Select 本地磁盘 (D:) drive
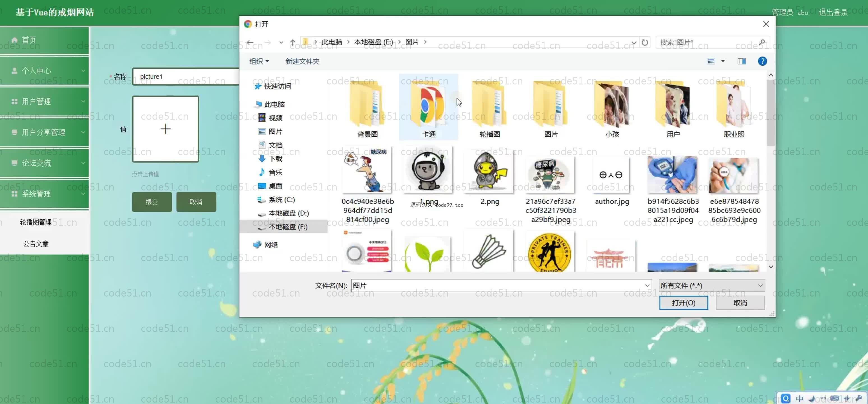This screenshot has height=404, width=868. click(x=283, y=213)
